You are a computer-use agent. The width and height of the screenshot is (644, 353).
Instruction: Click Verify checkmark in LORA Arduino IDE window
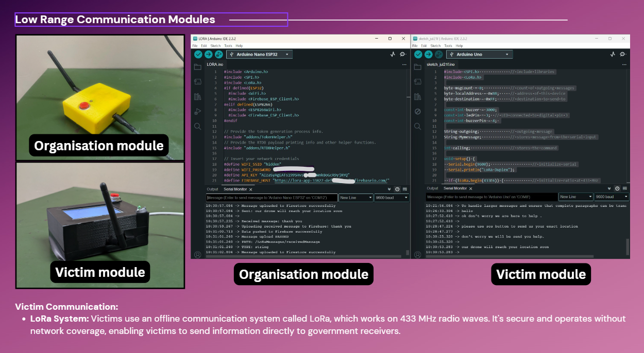(x=198, y=54)
